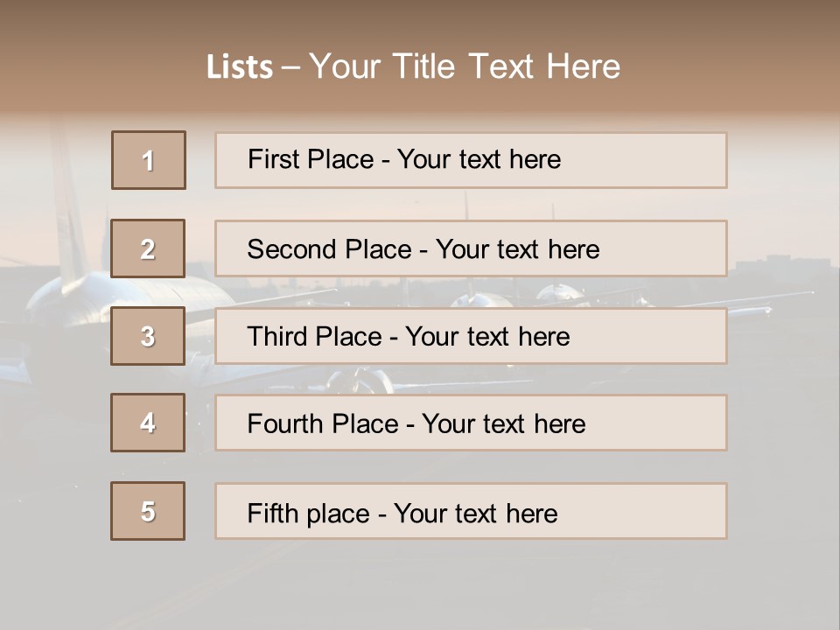The width and height of the screenshot is (840, 630).
Task: Click the number 1 box
Action: pos(149,160)
